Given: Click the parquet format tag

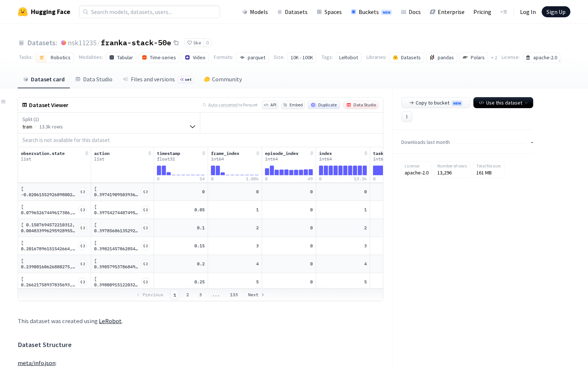Looking at the screenshot, I should [252, 57].
